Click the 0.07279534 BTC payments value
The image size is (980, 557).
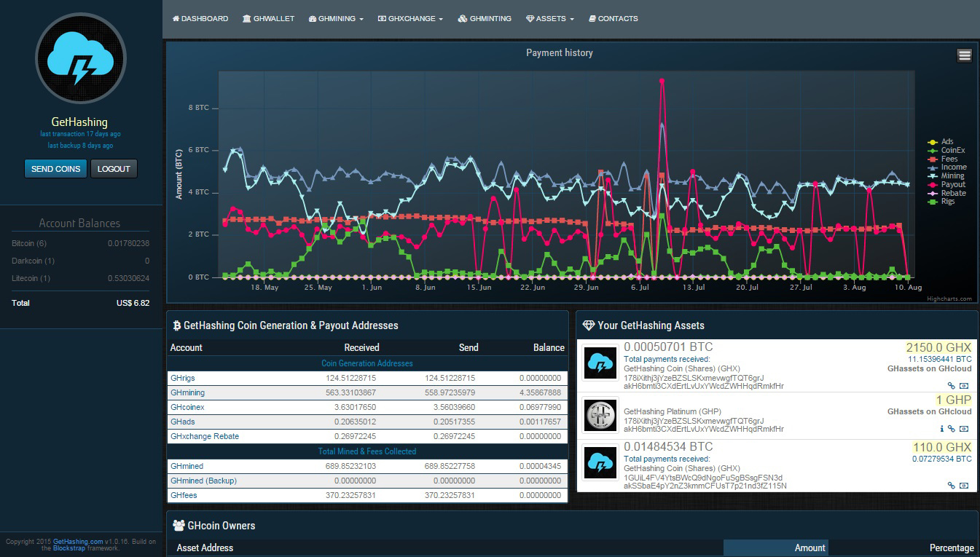pos(942,459)
